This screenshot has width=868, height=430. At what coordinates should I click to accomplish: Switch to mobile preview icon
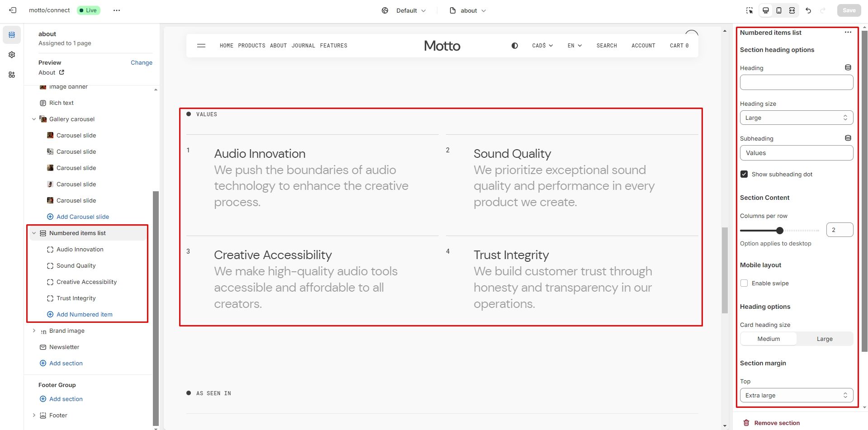click(x=779, y=10)
